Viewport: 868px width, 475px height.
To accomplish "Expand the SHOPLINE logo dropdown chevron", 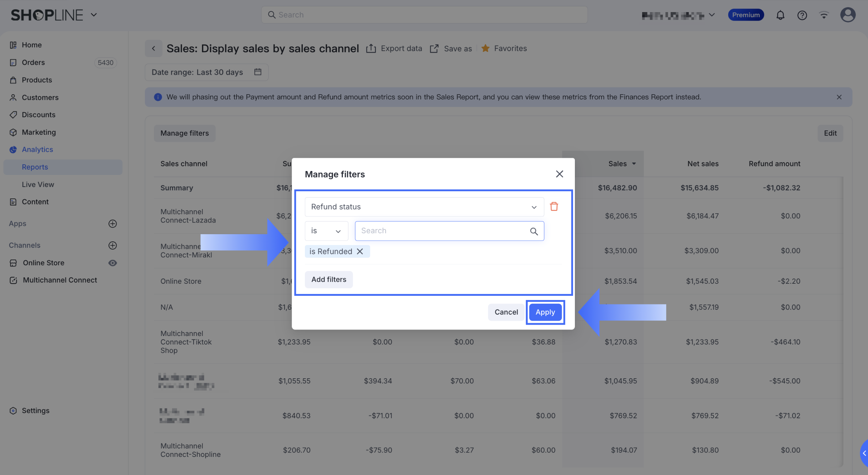I will click(94, 15).
